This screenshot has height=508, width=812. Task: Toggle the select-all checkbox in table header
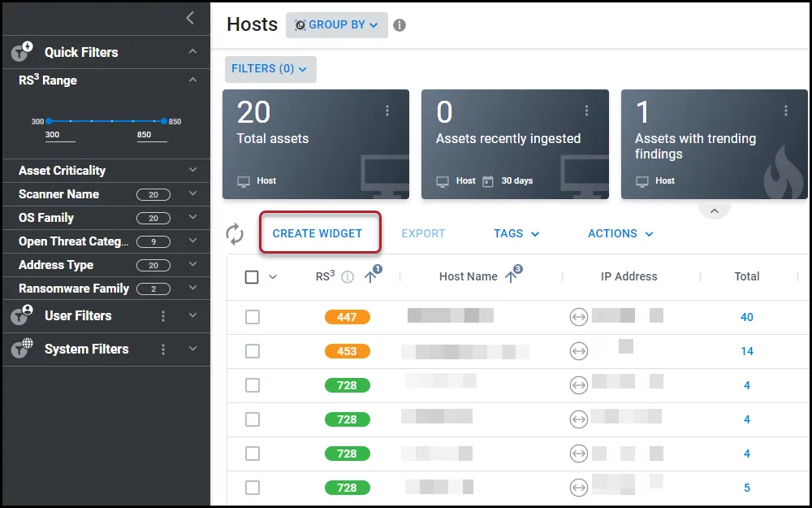click(x=252, y=277)
